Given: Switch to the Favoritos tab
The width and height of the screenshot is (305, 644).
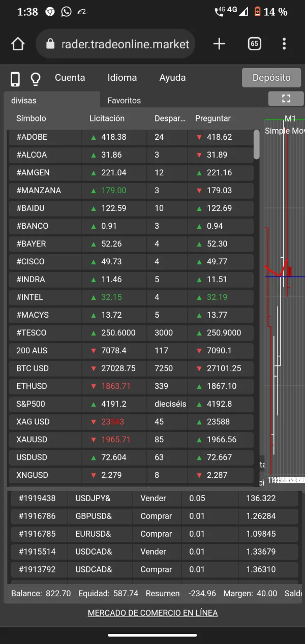Looking at the screenshot, I should click(x=124, y=101).
